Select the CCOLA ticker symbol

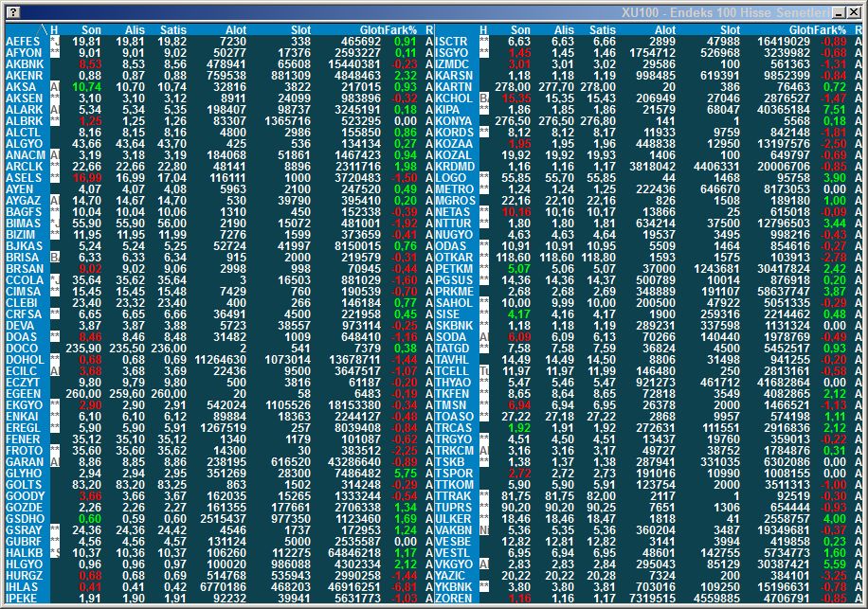25,280
